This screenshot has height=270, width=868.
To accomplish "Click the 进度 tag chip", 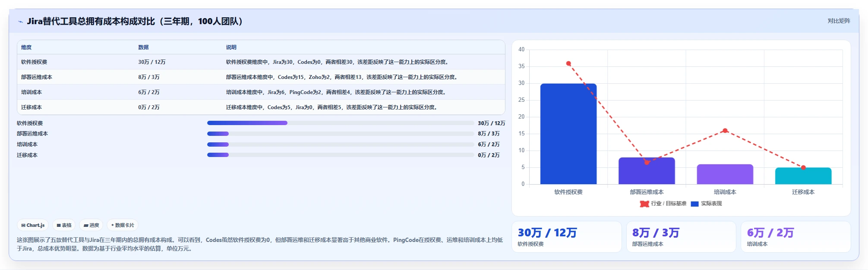I will tap(91, 225).
